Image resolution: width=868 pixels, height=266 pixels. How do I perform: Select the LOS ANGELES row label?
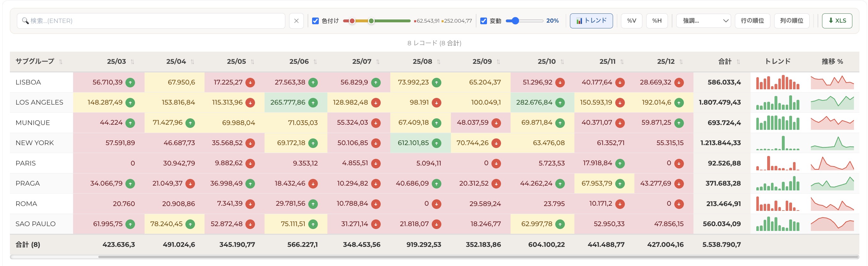click(40, 102)
